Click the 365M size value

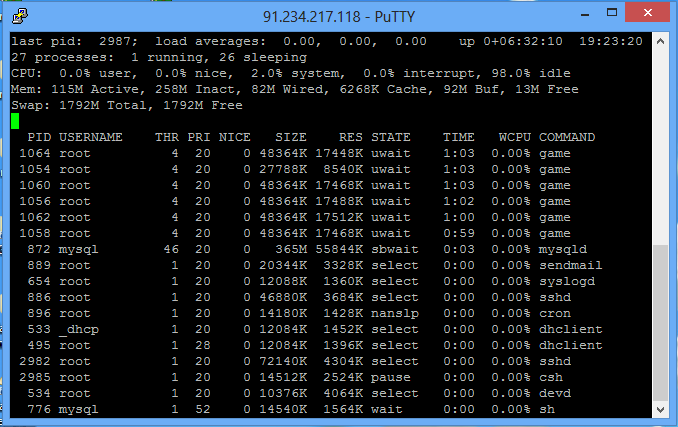pyautogui.click(x=291, y=249)
